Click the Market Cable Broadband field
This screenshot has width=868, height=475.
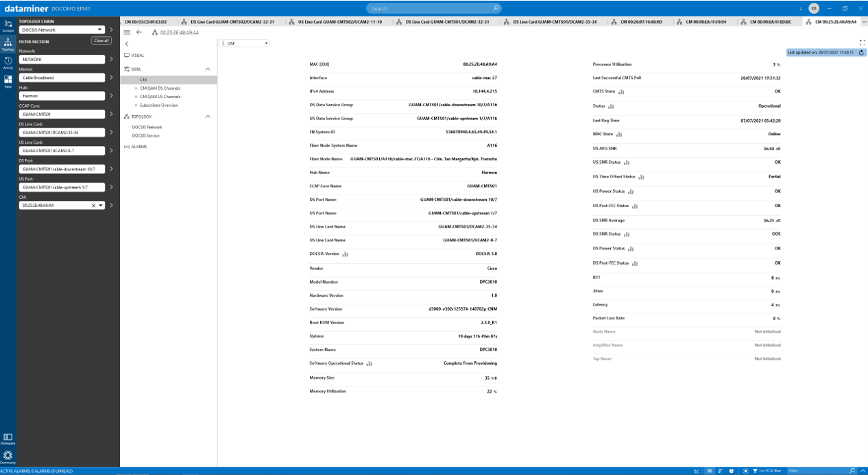click(x=62, y=77)
